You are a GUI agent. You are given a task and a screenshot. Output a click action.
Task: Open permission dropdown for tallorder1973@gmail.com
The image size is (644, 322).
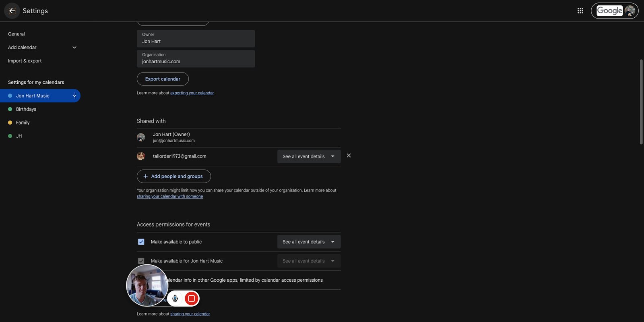coord(309,156)
